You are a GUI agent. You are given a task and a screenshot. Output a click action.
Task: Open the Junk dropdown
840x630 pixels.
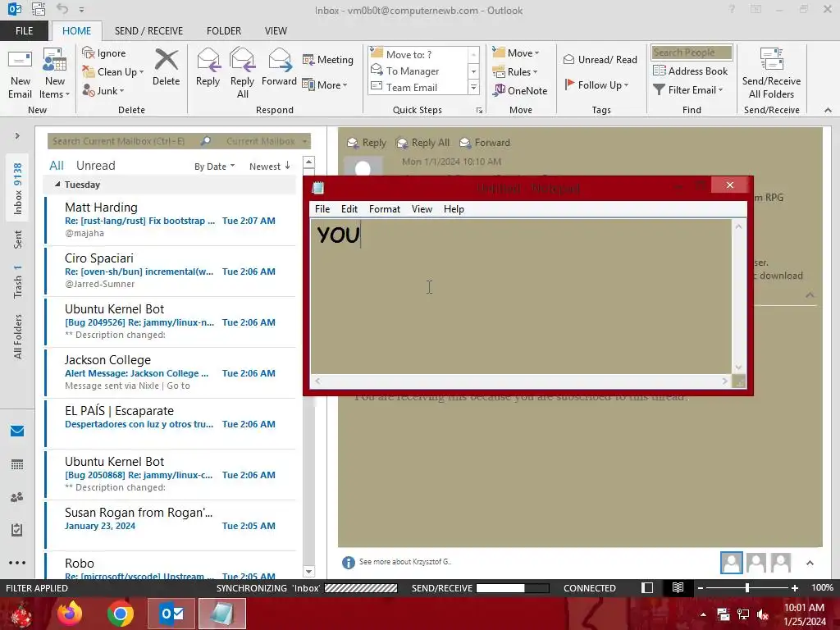coord(104,90)
